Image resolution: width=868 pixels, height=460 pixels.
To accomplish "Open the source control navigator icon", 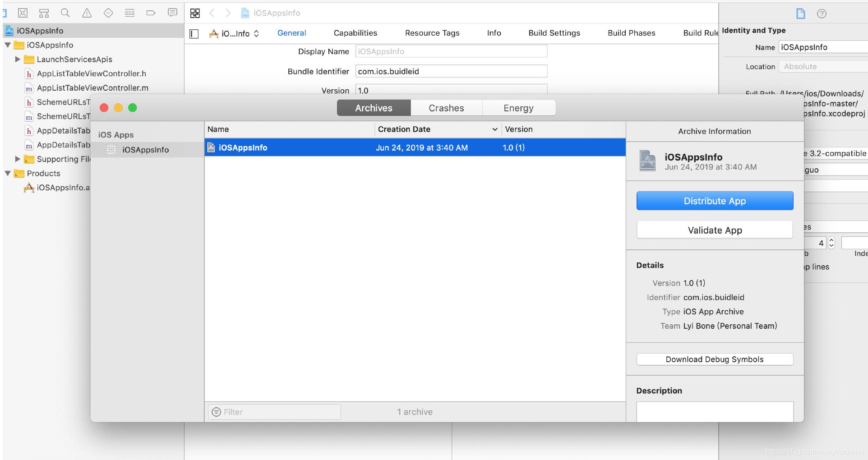I will 23,13.
